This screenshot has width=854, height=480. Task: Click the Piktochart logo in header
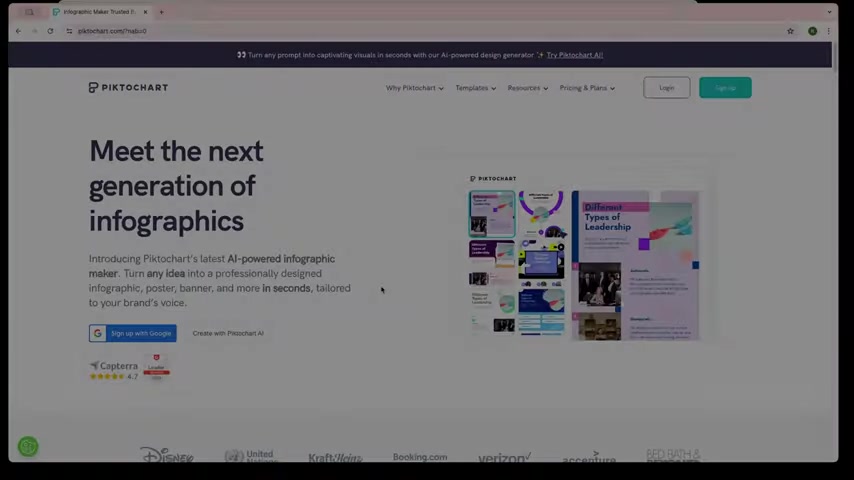pos(129,88)
